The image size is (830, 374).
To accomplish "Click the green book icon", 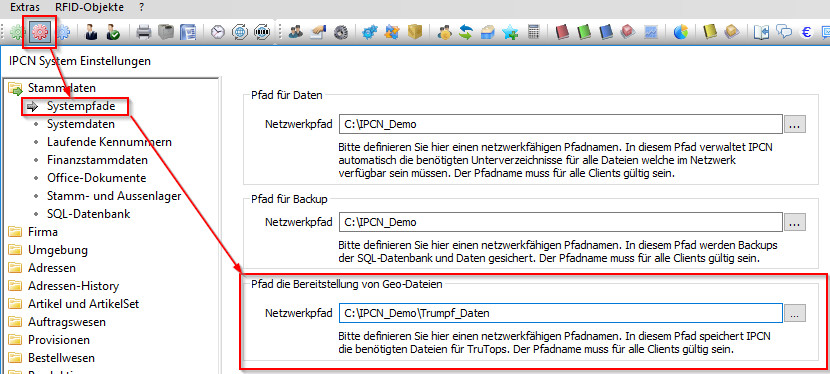I will pyautogui.click(x=584, y=32).
